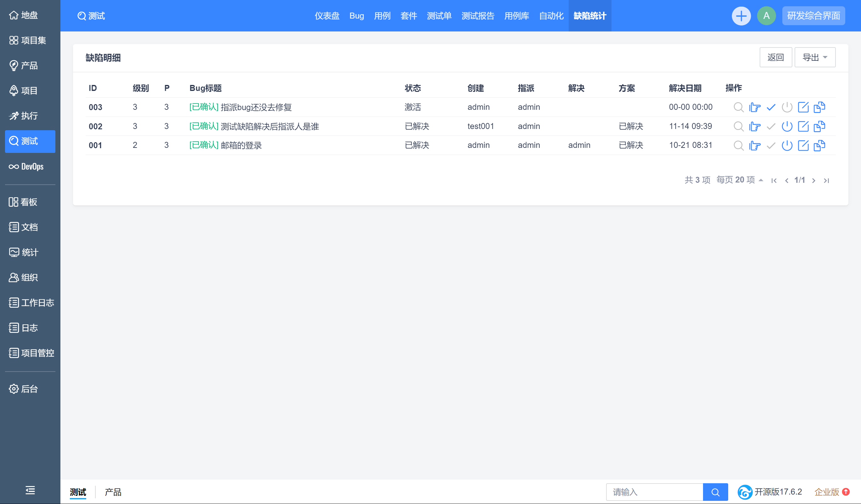The width and height of the screenshot is (861, 504).
Task: Switch to 产品 bottom tab
Action: click(113, 492)
